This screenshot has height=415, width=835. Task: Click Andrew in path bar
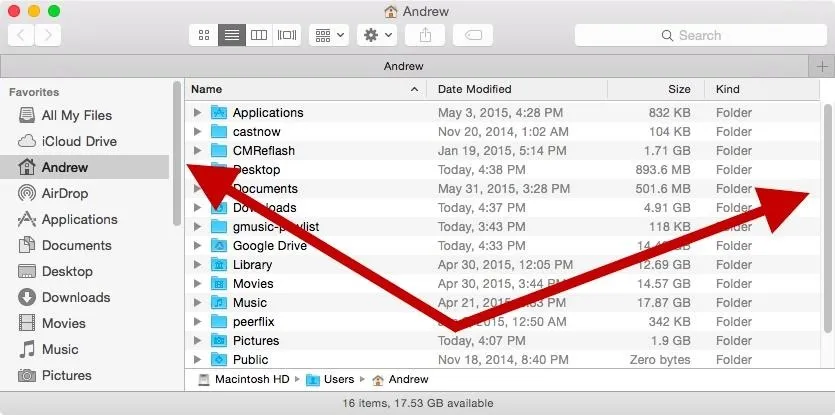401,379
